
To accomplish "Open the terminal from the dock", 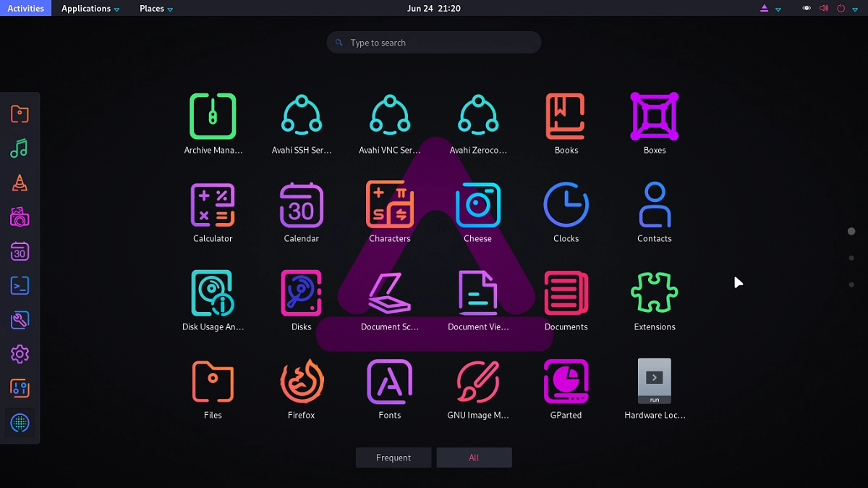I will click(x=20, y=285).
